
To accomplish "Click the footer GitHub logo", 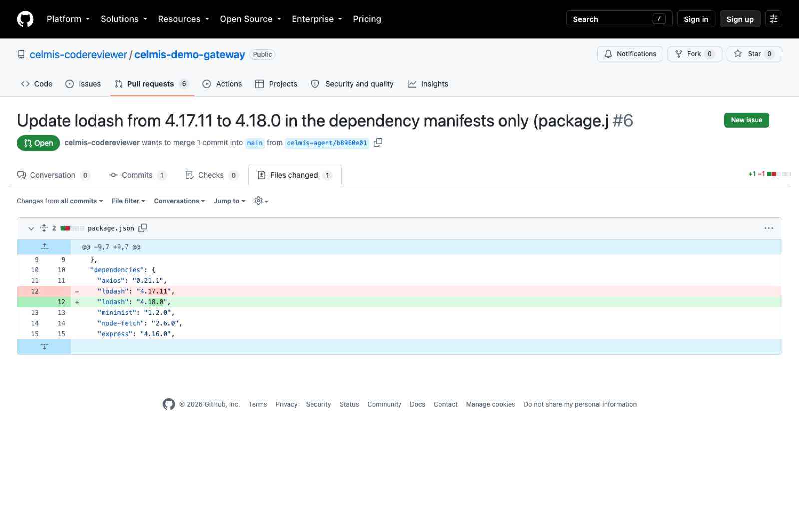I will (x=169, y=404).
